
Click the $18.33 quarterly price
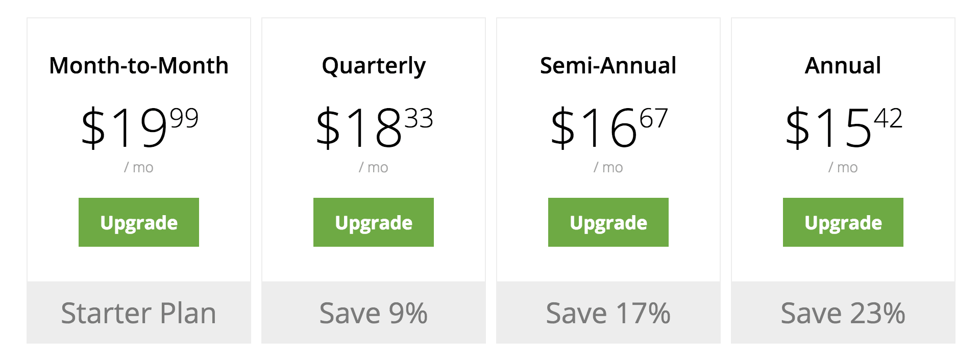[x=374, y=127]
